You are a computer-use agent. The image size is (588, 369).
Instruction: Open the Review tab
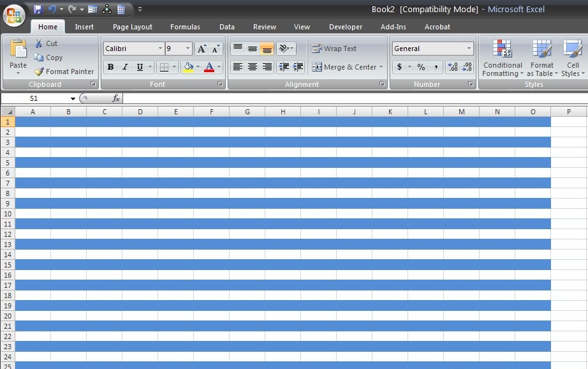[265, 27]
